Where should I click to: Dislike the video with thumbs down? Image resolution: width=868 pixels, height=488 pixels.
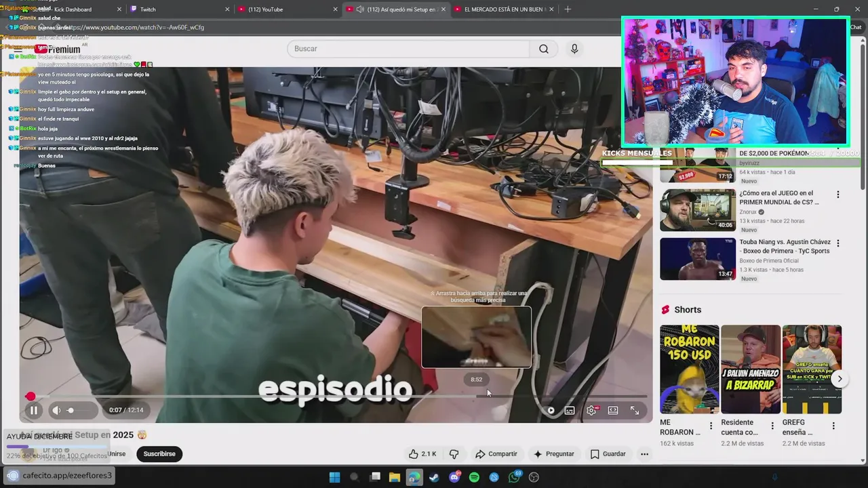[454, 453]
